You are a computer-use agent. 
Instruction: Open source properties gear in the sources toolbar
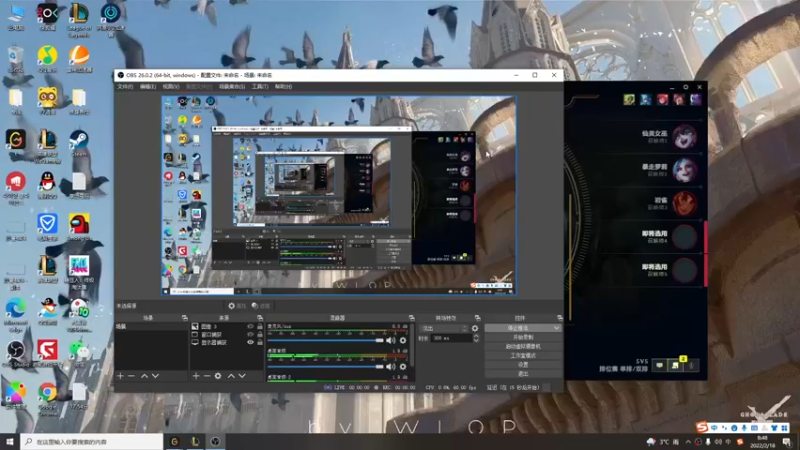pyautogui.click(x=218, y=376)
